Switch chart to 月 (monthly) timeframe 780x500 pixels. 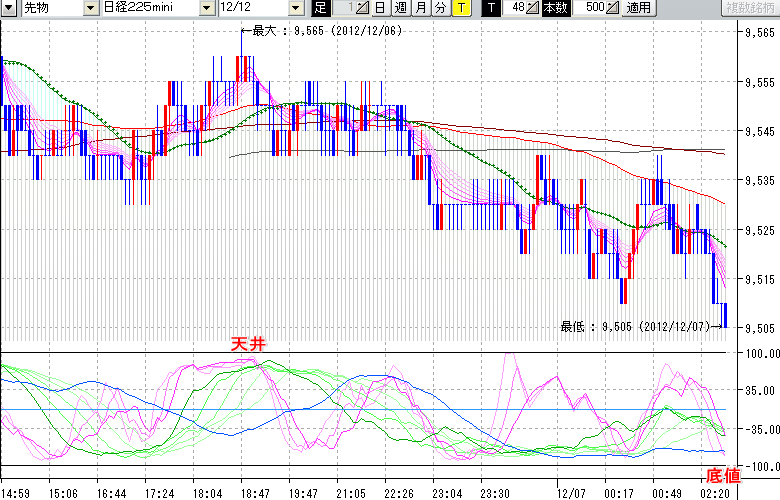tap(421, 8)
